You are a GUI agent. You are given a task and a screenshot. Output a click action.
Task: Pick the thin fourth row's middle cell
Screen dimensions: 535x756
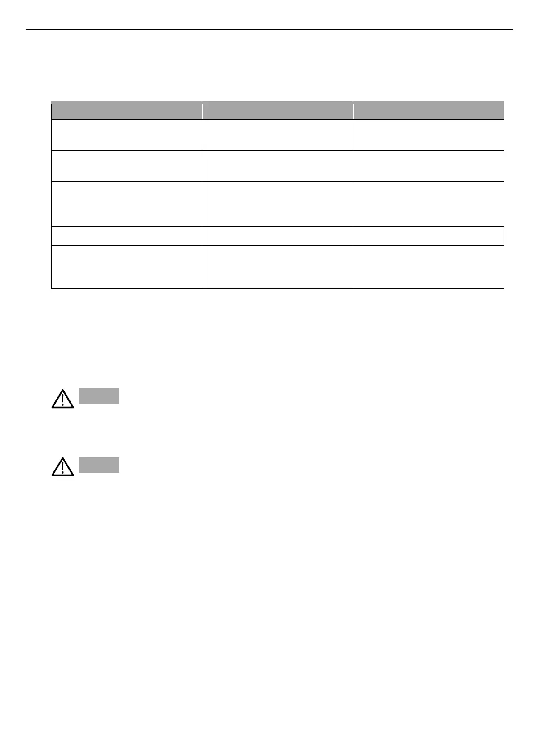(277, 236)
